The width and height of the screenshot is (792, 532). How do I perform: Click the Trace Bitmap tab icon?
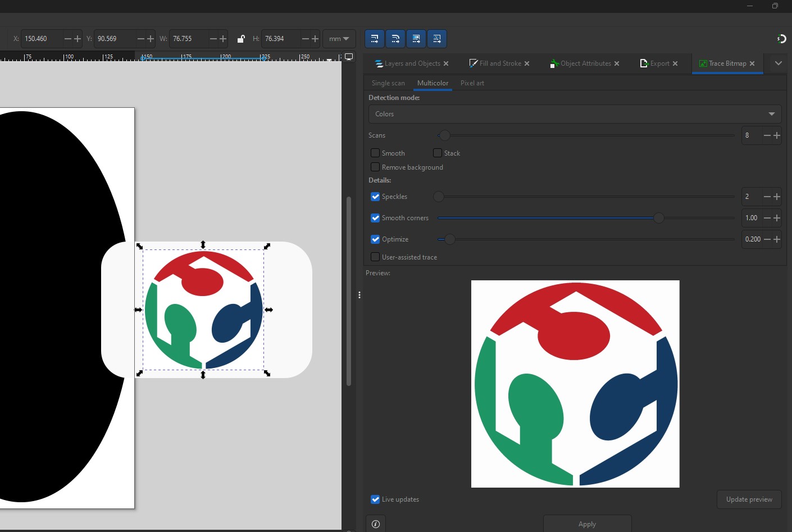[x=703, y=63]
